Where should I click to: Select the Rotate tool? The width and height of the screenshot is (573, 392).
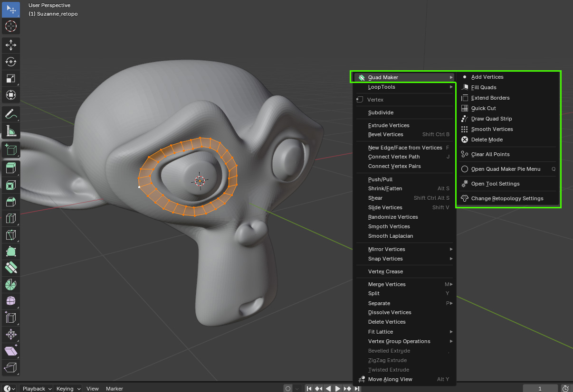pyautogui.click(x=11, y=62)
